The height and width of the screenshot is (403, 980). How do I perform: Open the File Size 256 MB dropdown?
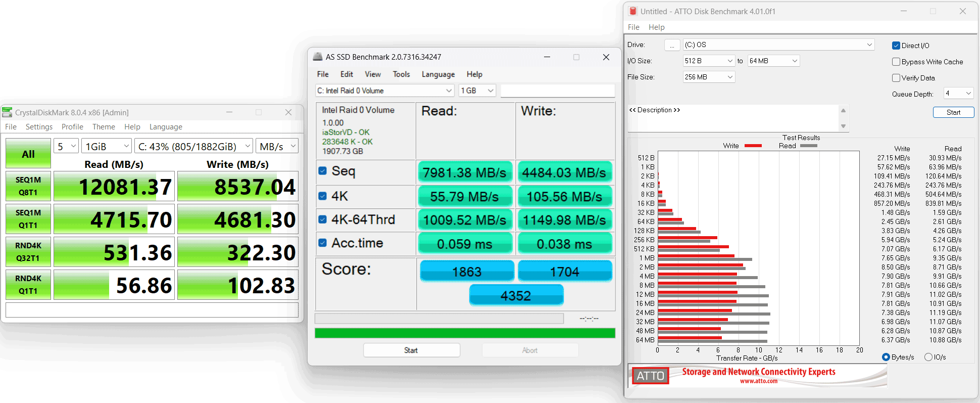[x=709, y=77]
